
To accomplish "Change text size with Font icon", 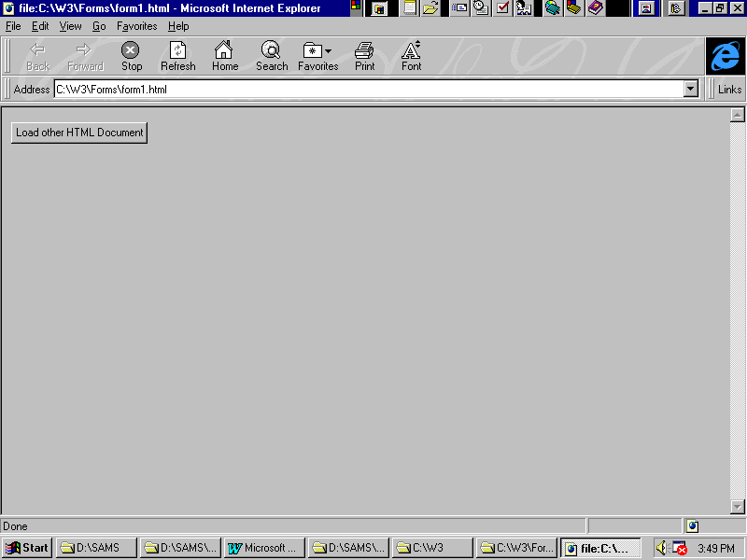I will [x=411, y=50].
